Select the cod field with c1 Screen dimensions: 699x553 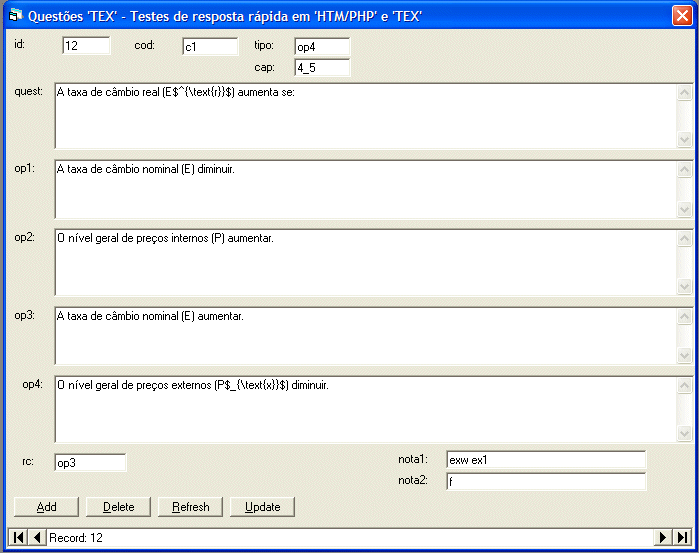210,46
